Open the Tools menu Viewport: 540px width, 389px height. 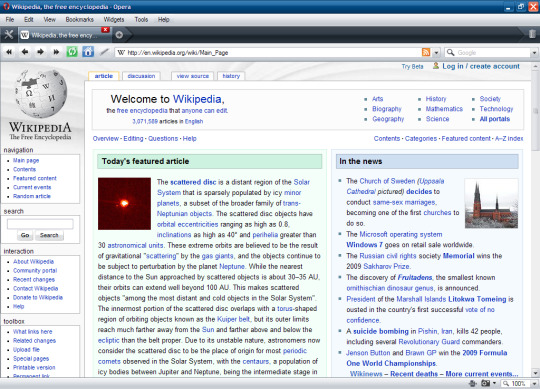pyautogui.click(x=141, y=20)
